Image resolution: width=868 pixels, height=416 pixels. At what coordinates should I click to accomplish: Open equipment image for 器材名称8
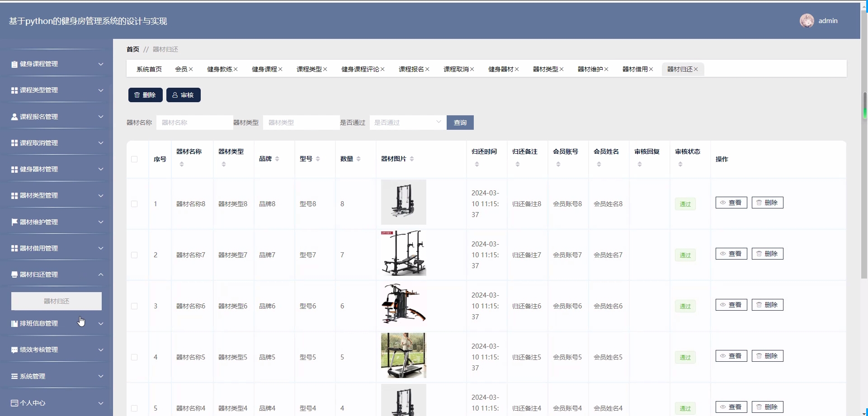pyautogui.click(x=404, y=202)
